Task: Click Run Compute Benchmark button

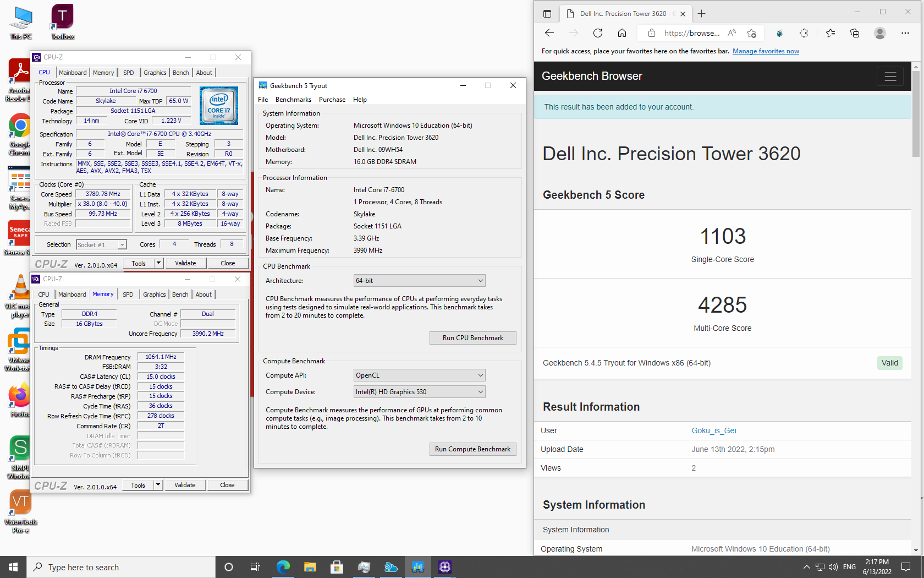Action: [x=472, y=449]
